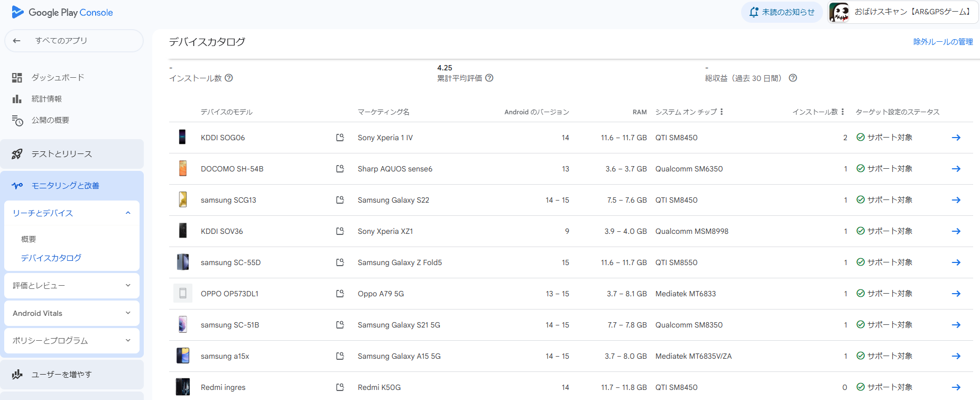This screenshot has width=980, height=400.
Task: Click the arrow for Sharp AQUOS sense6 row
Action: (x=956, y=169)
